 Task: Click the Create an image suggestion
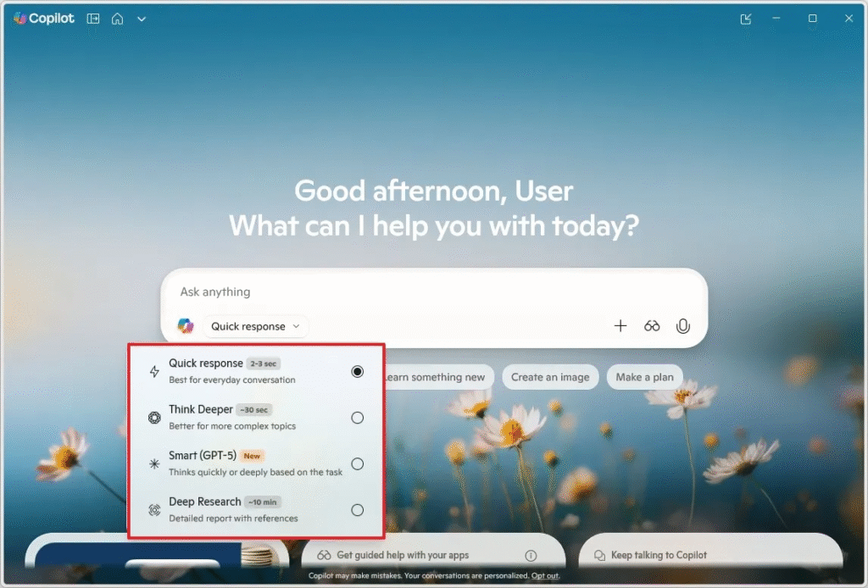(550, 377)
